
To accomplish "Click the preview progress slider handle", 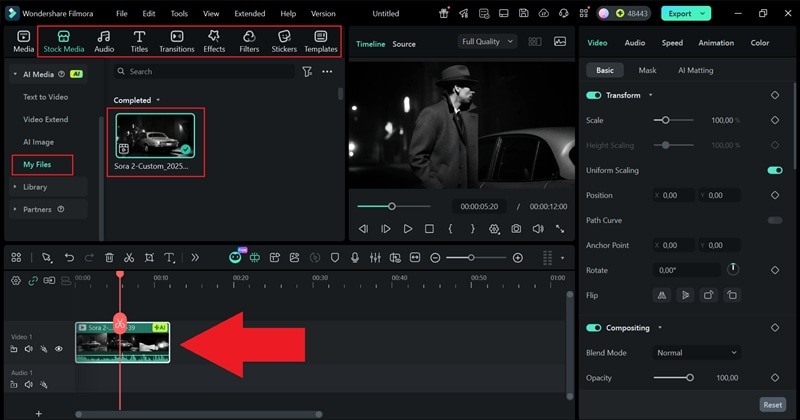I will pos(391,206).
